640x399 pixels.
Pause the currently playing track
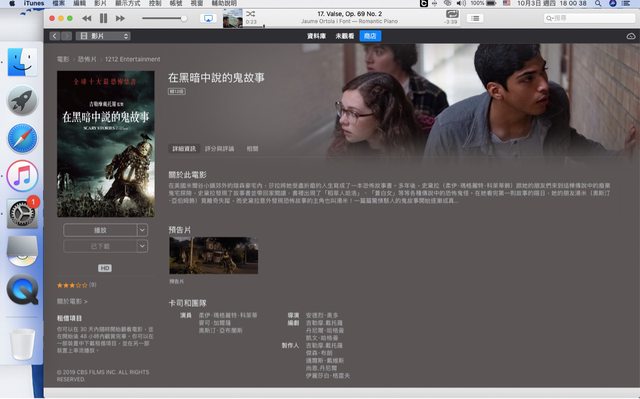pos(104,18)
